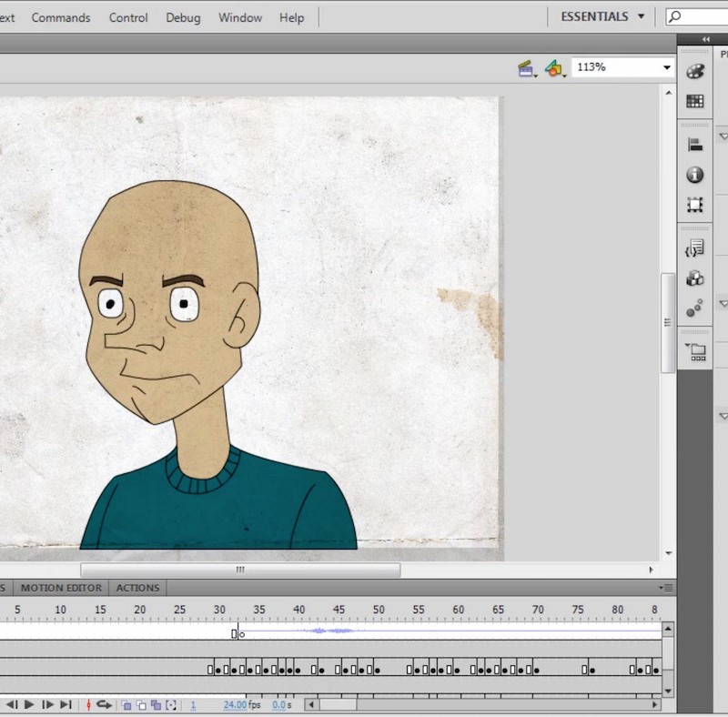Open the Info panel
This screenshot has height=717, width=728.
click(x=694, y=174)
